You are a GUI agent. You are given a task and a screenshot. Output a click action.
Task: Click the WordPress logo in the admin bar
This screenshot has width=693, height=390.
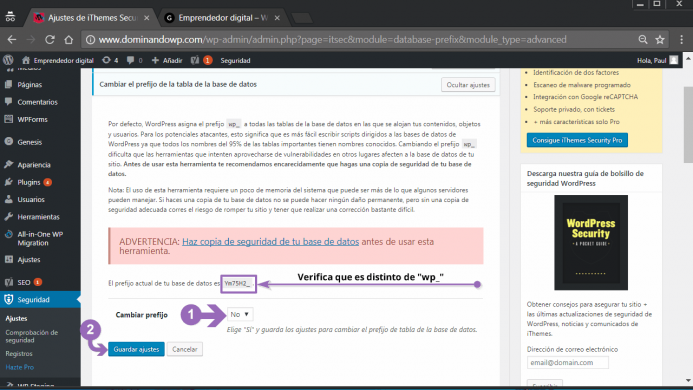click(8, 60)
